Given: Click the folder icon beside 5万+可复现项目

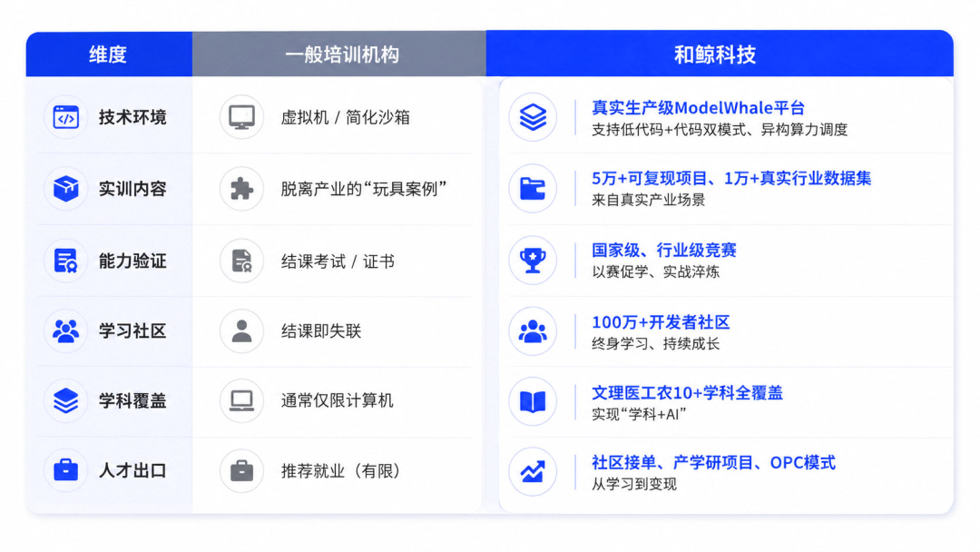Looking at the screenshot, I should [x=533, y=188].
